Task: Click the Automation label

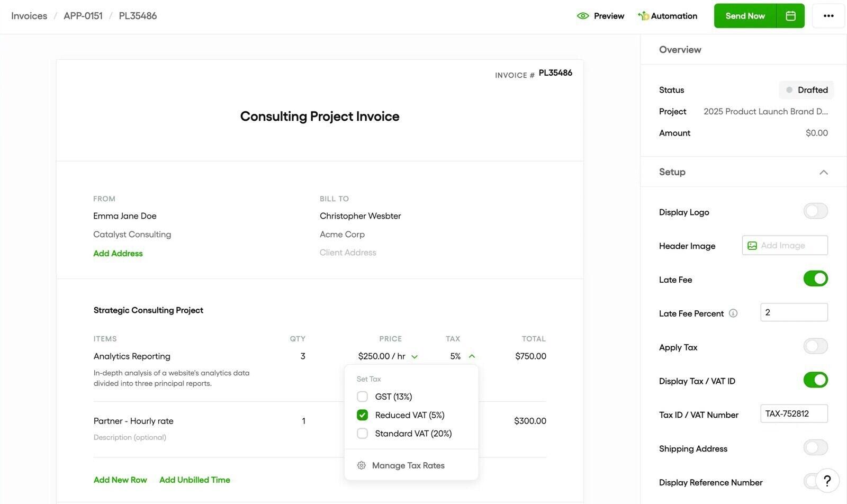Action: click(674, 16)
